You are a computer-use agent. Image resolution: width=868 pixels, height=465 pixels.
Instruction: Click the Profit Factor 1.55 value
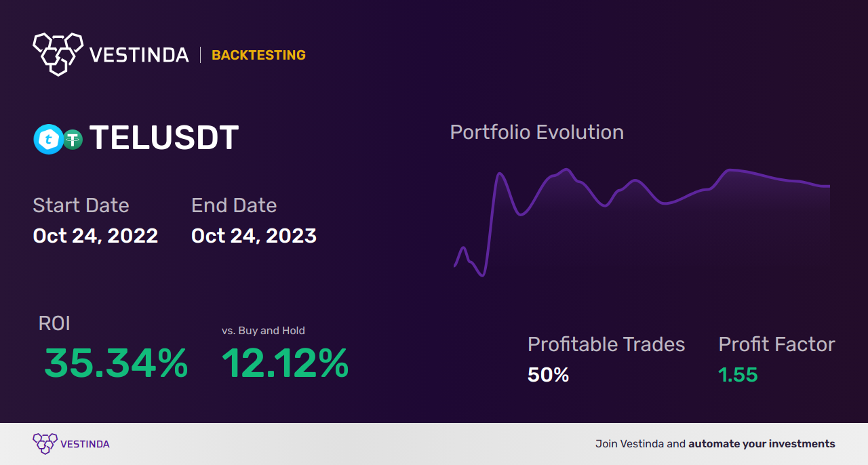pyautogui.click(x=738, y=375)
